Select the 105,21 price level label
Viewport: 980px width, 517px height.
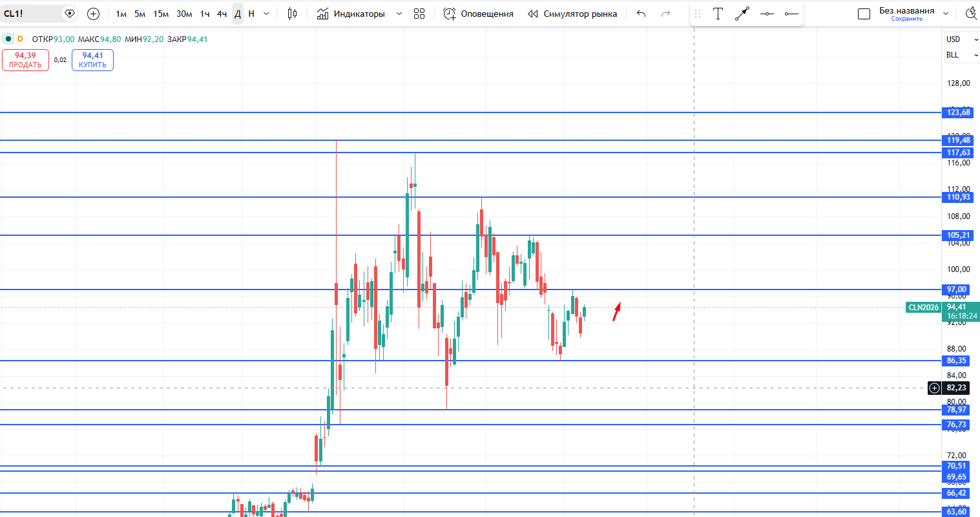point(957,235)
